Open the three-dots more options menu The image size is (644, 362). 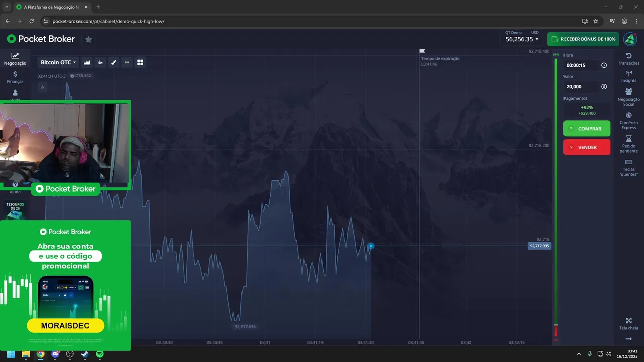tap(127, 62)
